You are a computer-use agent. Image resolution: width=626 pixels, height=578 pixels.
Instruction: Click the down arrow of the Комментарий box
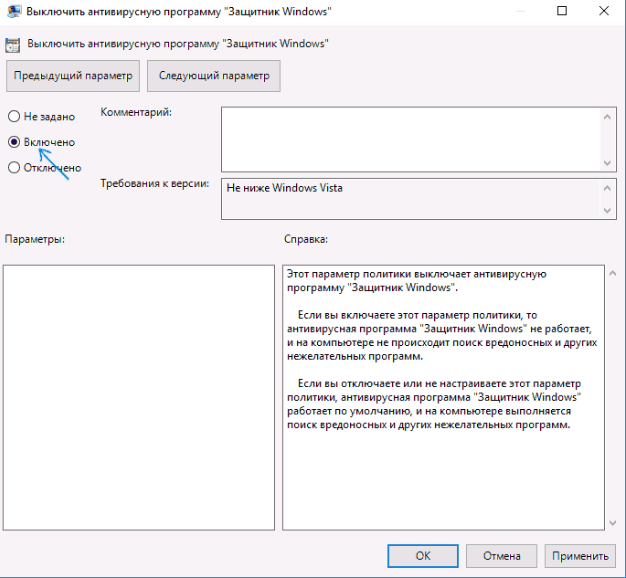pos(608,163)
